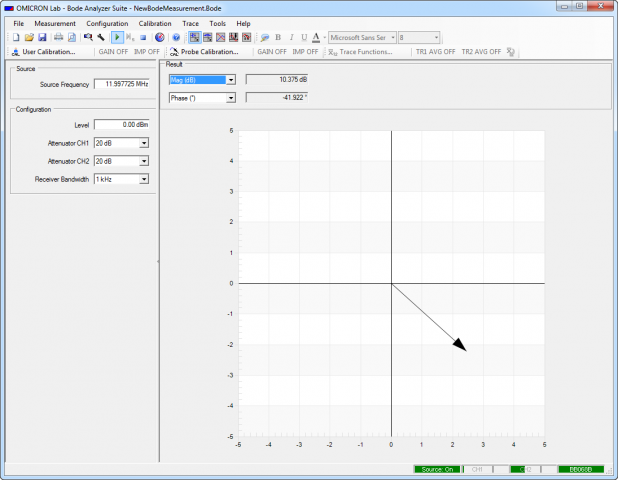Open the wrench options icon
Screen dimensions: 618x480
tap(101, 37)
